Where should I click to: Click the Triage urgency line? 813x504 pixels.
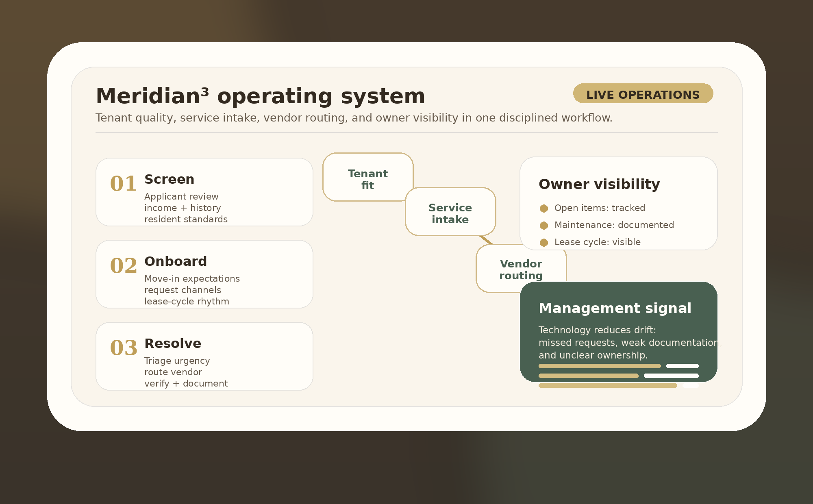(x=177, y=361)
